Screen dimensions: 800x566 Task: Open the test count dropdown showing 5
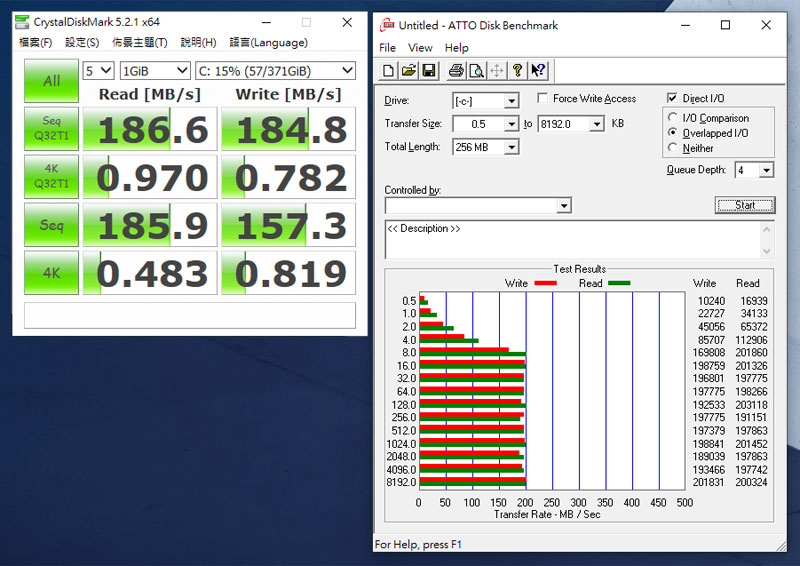98,70
